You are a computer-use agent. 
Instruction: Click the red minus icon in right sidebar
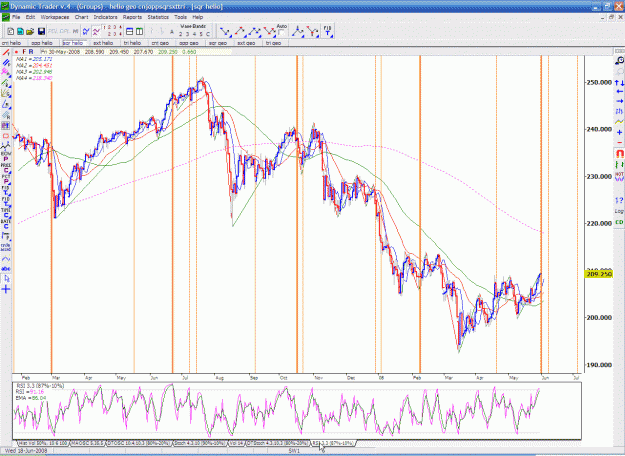[x=619, y=142]
